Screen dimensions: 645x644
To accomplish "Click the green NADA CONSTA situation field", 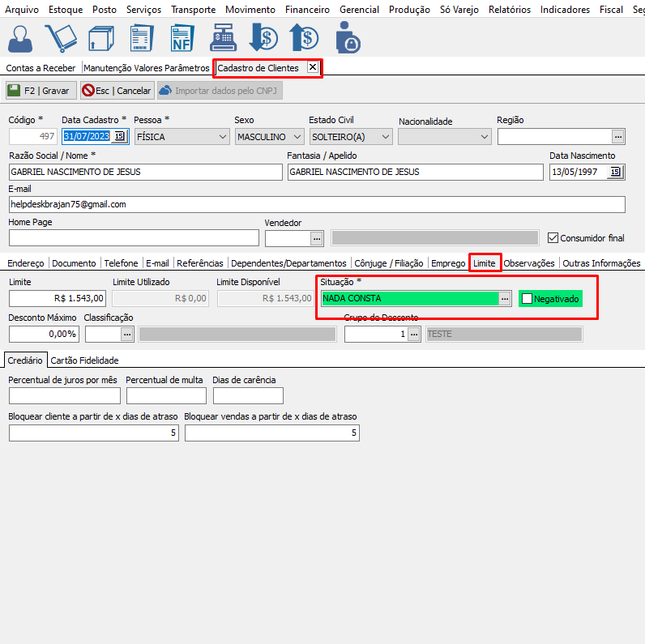I will click(409, 298).
